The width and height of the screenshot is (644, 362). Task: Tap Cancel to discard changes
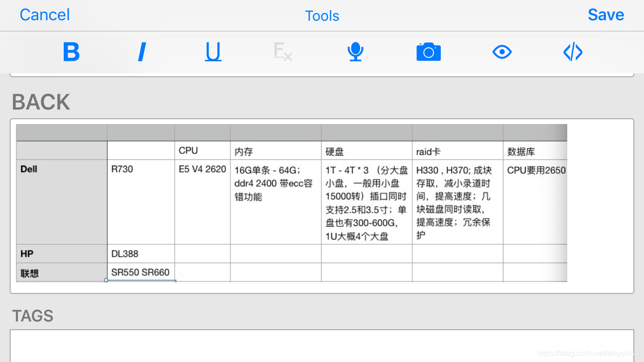click(x=44, y=15)
